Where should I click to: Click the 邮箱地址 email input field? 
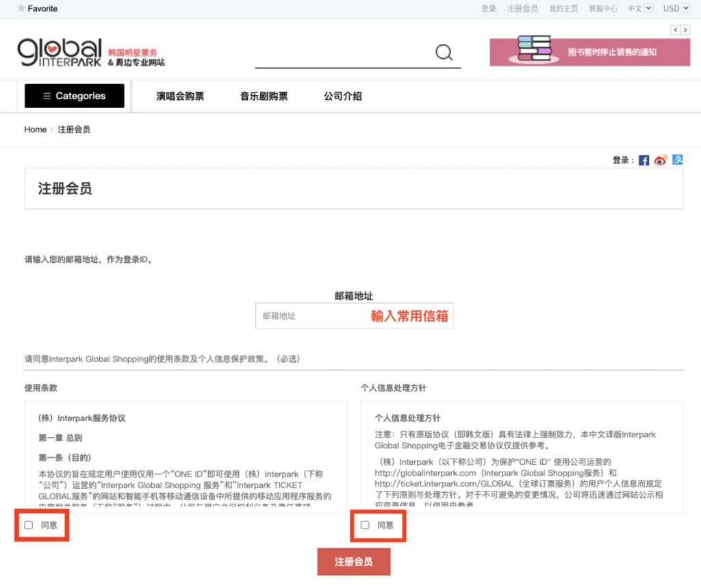[308, 316]
